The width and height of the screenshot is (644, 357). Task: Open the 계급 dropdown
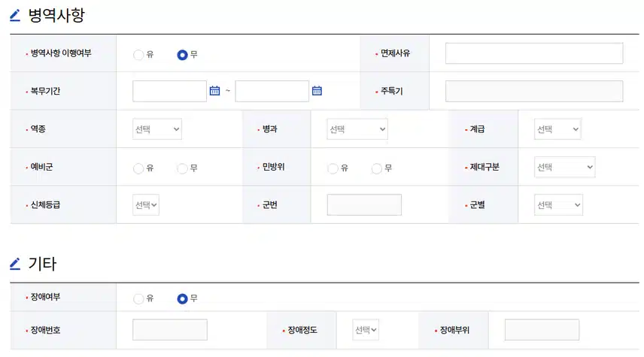pyautogui.click(x=557, y=129)
